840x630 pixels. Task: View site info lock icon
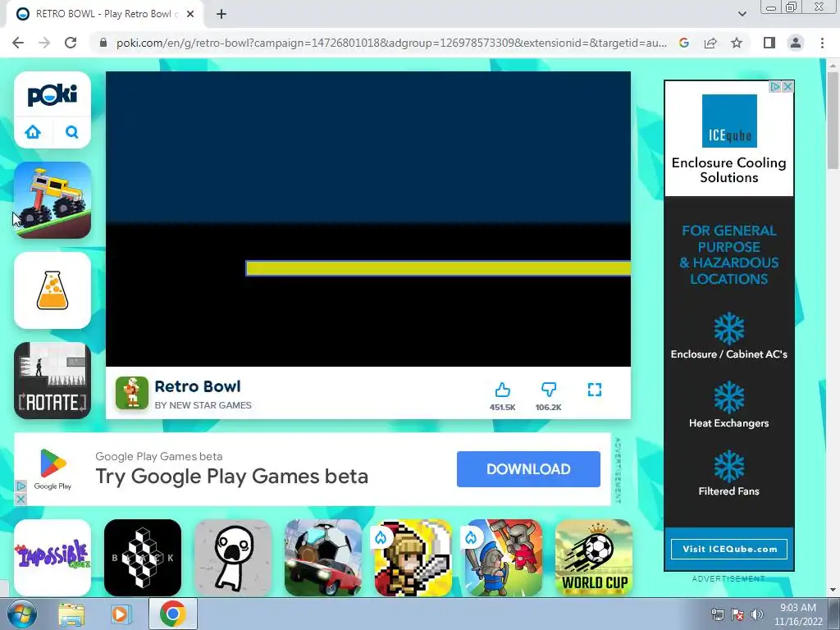tap(103, 43)
